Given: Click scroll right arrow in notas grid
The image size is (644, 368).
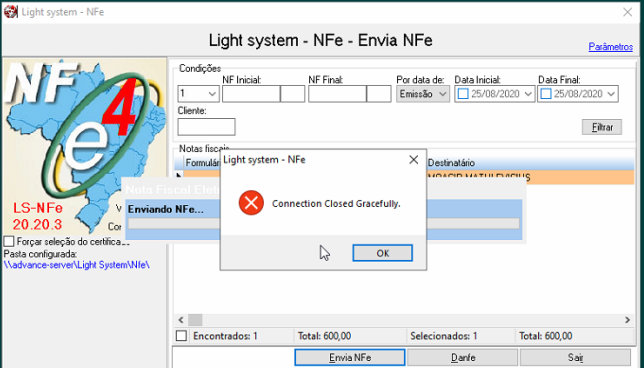Looking at the screenshot, I should pyautogui.click(x=627, y=320).
